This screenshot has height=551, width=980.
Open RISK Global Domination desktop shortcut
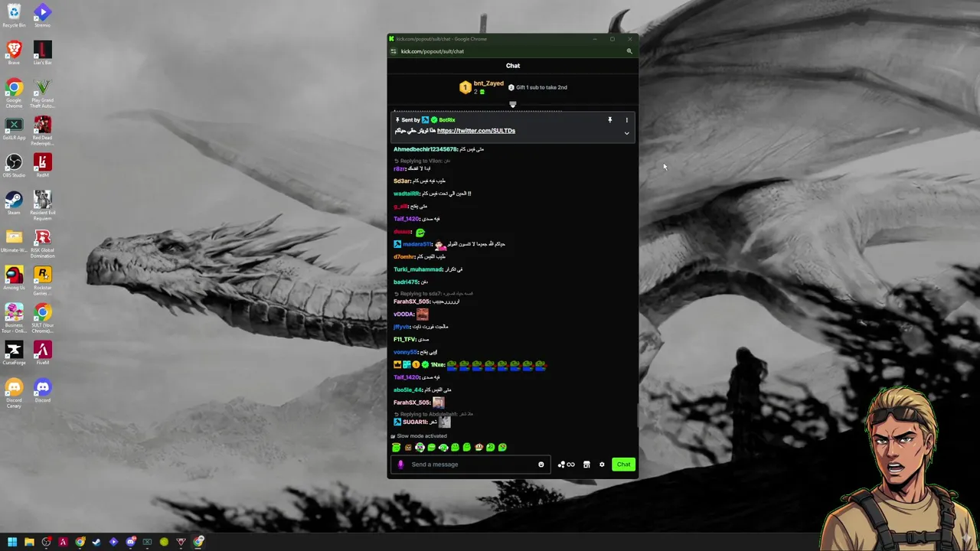(x=42, y=243)
